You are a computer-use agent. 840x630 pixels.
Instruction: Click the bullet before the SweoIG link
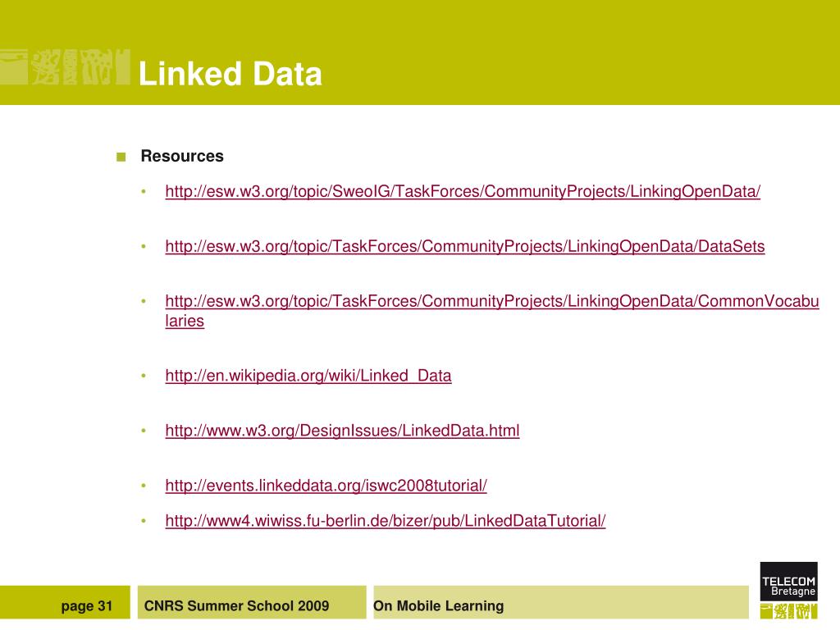coord(144,193)
